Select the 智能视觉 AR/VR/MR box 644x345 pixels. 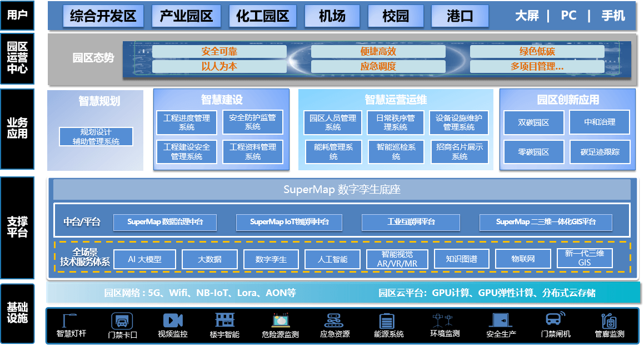[397, 259]
